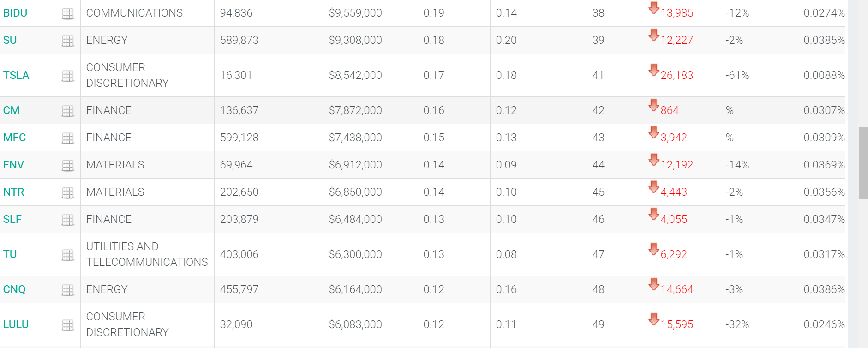Click the red down arrow beside 26,183
Viewport: 868px width, 348px height.
point(654,70)
